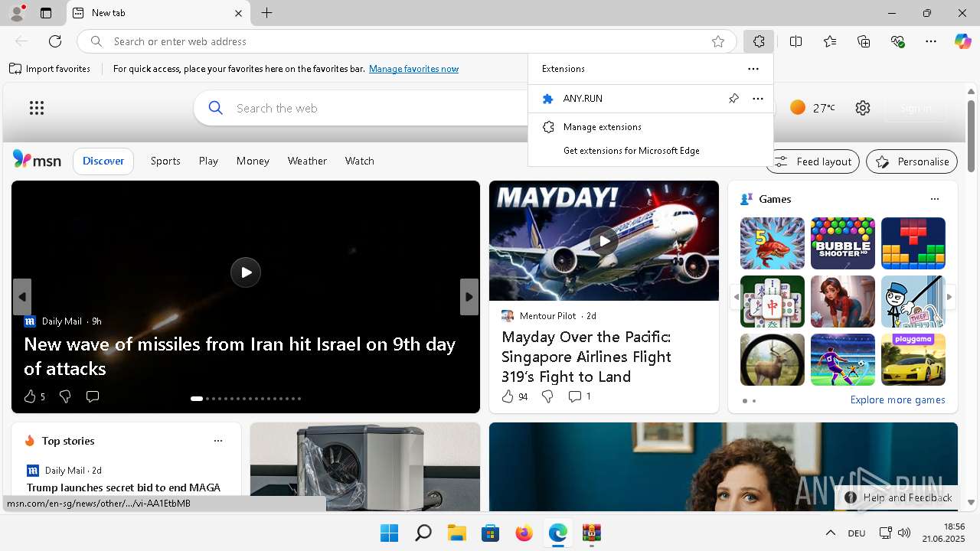Open the MSN app launcher grid
The width and height of the screenshot is (980, 551).
(37, 108)
